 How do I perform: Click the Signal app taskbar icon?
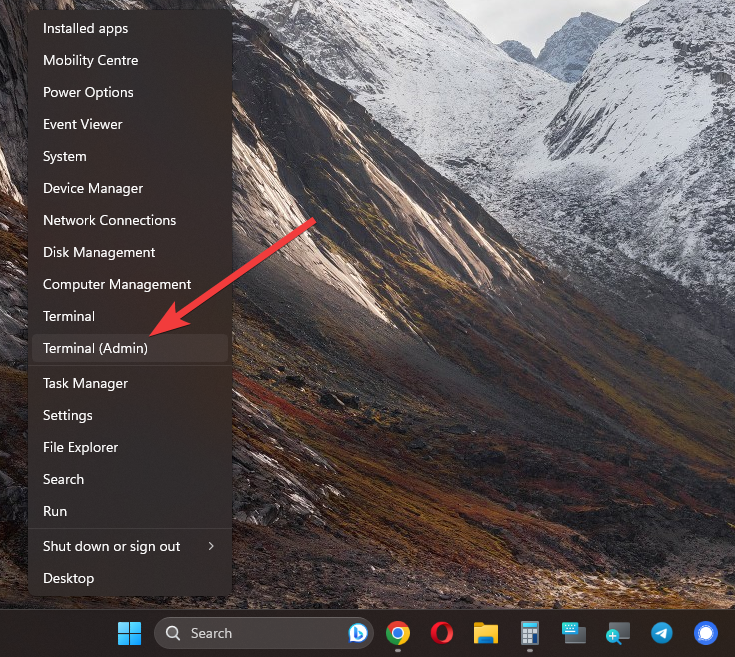(x=706, y=633)
